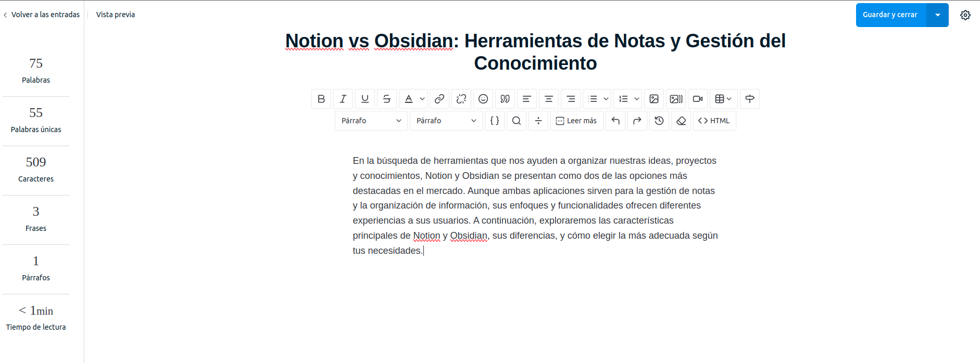The height and width of the screenshot is (363, 980).
Task: Expand the Guardar y cerrar dropdown arrow
Action: coord(938,15)
